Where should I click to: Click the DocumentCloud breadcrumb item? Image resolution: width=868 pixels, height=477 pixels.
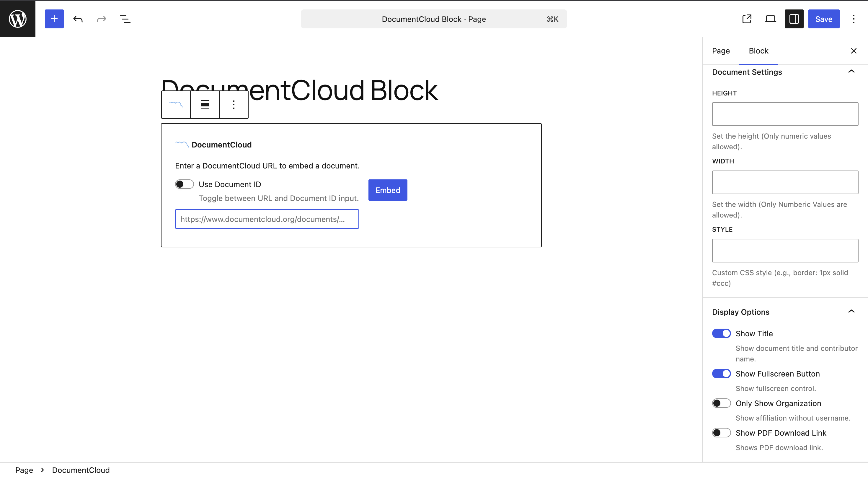tap(81, 470)
